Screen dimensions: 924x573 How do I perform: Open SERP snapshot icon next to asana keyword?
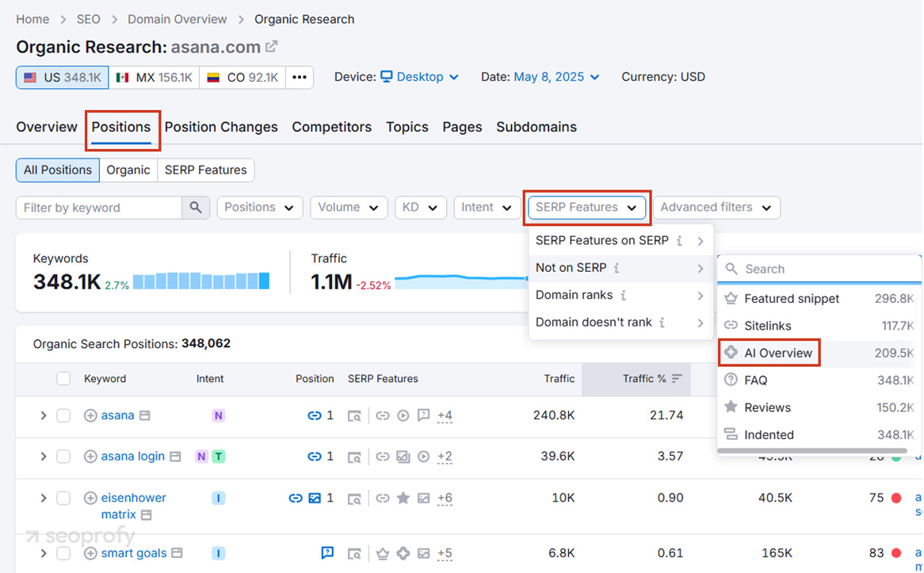pyautogui.click(x=145, y=415)
